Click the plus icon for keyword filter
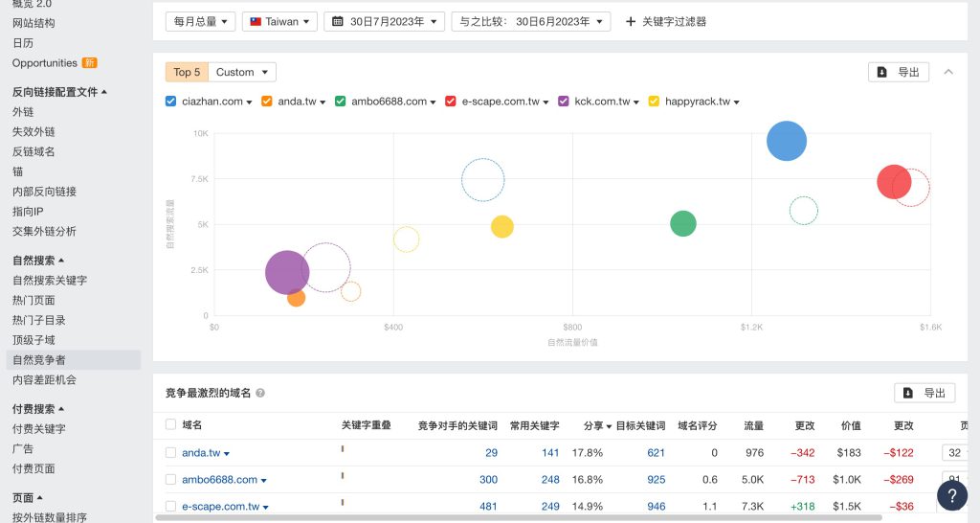 (x=631, y=22)
